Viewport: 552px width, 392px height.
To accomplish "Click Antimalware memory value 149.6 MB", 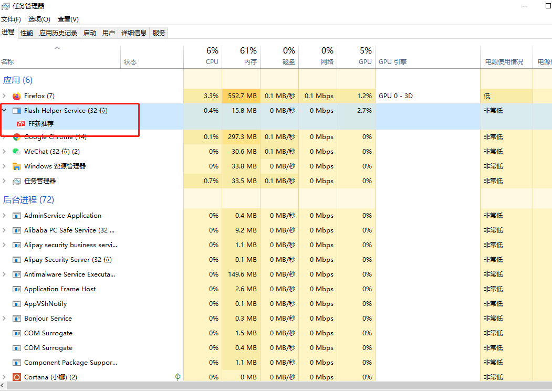I will (x=242, y=274).
